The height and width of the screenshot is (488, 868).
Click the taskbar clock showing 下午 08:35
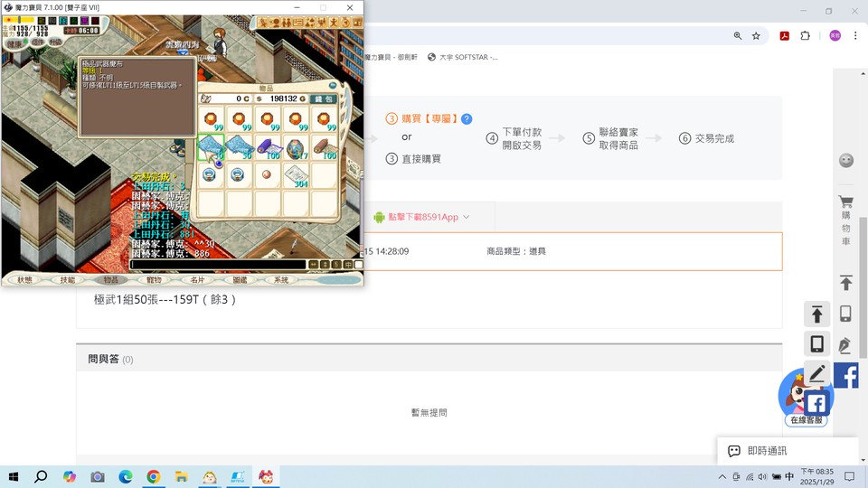[817, 476]
